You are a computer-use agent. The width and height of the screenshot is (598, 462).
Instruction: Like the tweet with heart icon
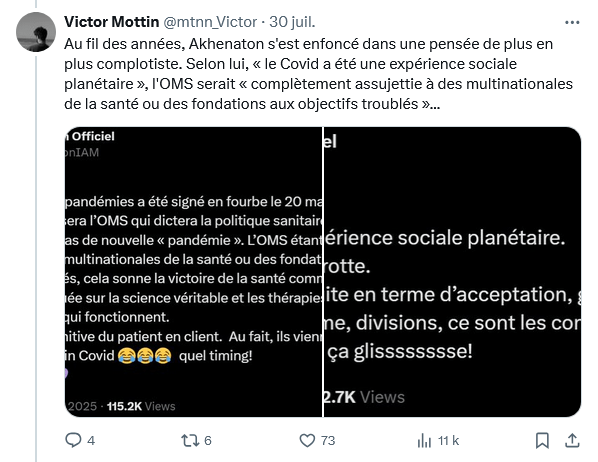pos(307,441)
